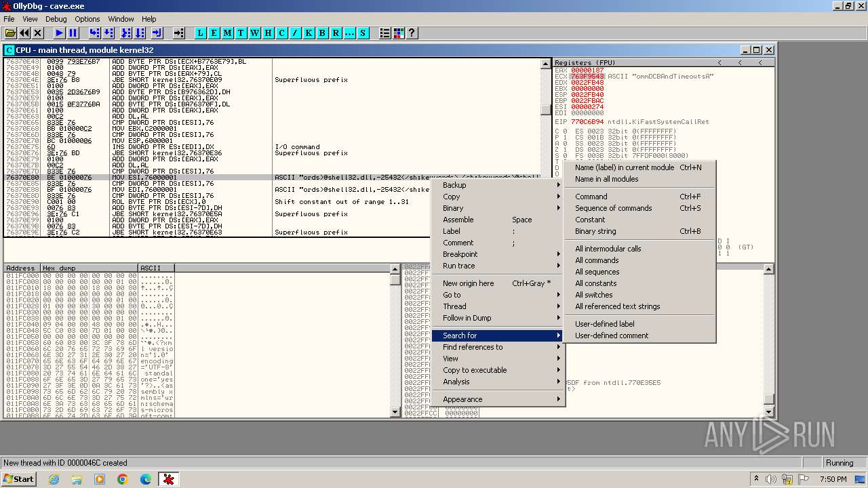Open Threads window with T button
The image size is (868, 488).
coord(241,33)
